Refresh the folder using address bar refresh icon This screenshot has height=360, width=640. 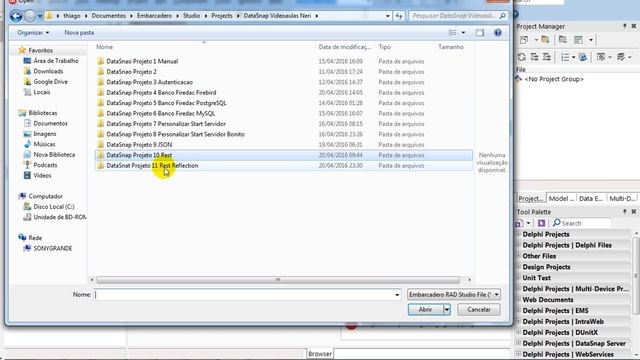tap(399, 16)
